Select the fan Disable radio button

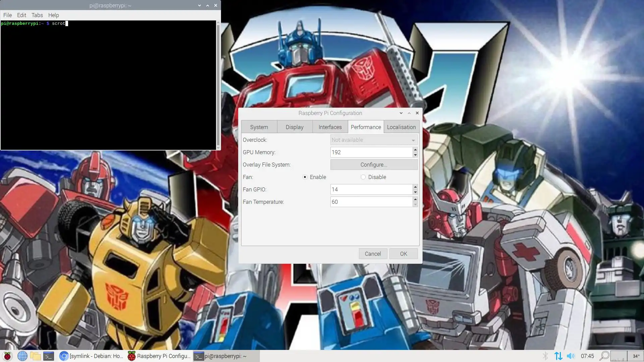coord(363,177)
